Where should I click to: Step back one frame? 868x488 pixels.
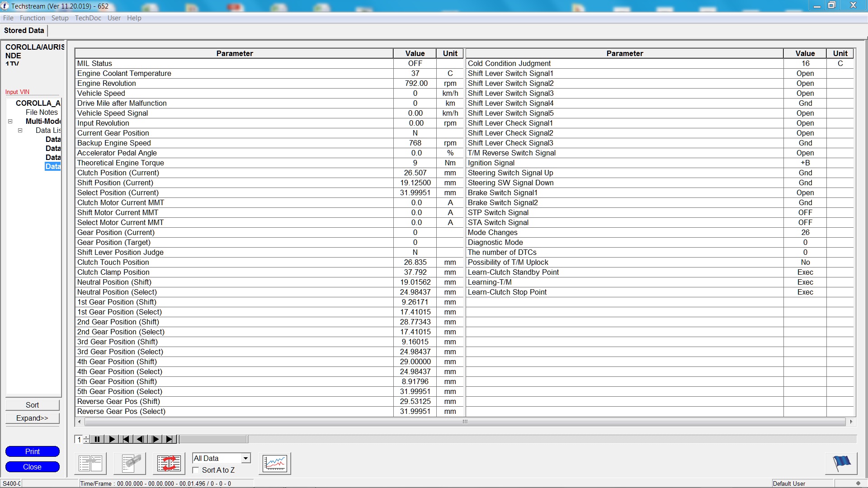coord(141,439)
